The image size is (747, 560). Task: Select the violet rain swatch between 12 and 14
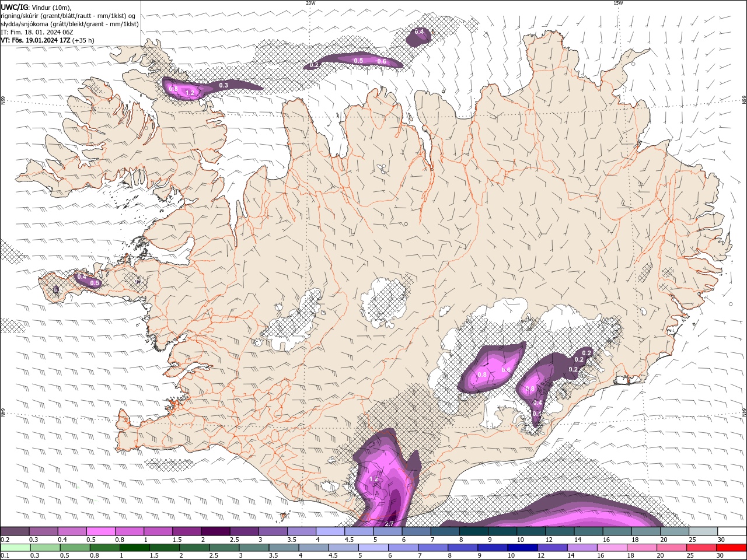point(551,547)
